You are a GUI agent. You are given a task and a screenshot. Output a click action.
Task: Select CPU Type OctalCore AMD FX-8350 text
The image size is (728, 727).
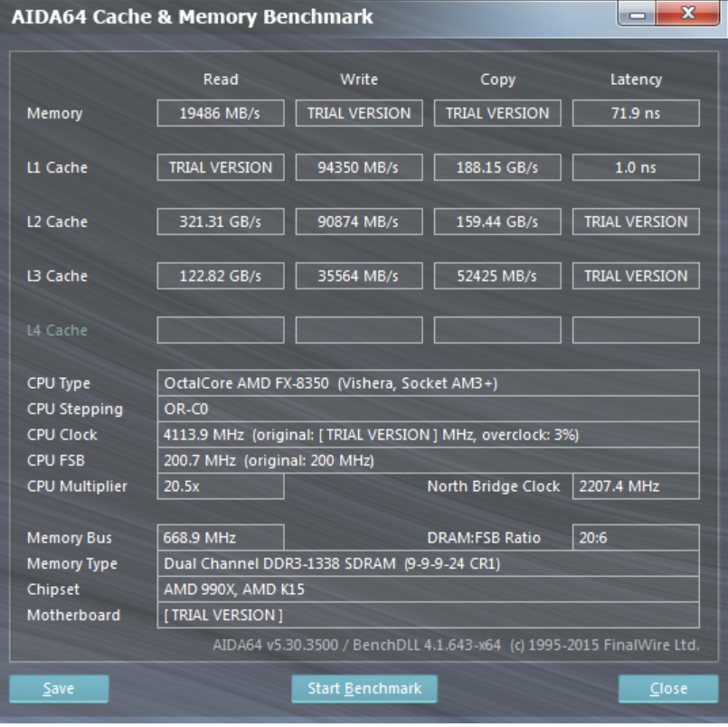(x=428, y=383)
